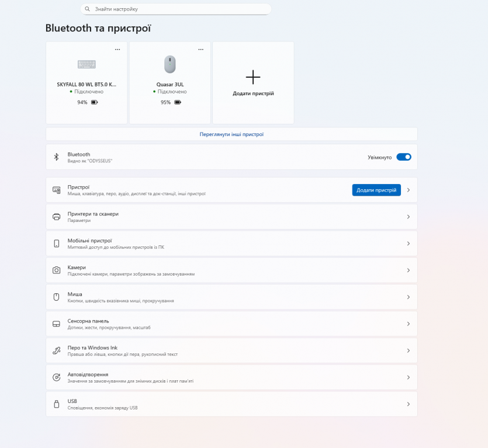Click the Bluetooth symbol icon
488x448 pixels.
point(57,157)
